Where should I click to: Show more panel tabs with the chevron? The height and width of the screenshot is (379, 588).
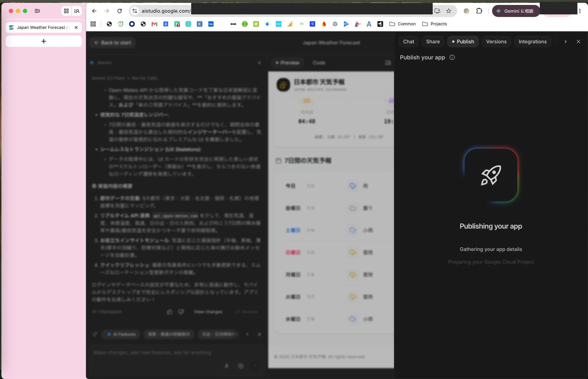[x=565, y=41]
